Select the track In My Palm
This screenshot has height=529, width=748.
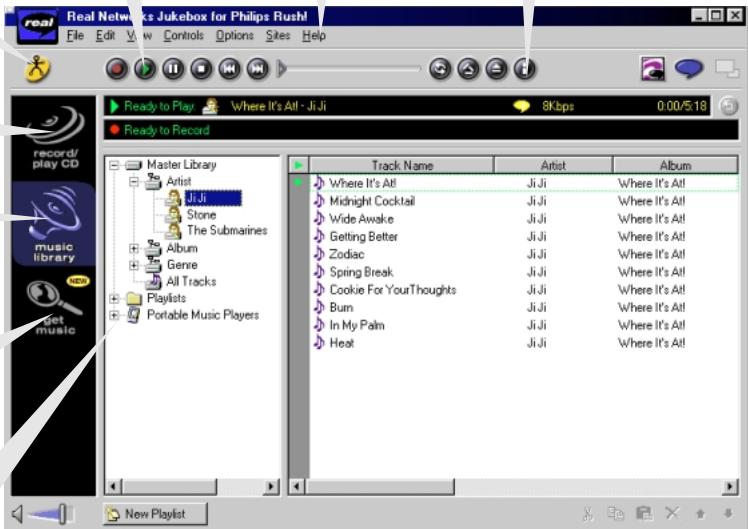pyautogui.click(x=357, y=325)
